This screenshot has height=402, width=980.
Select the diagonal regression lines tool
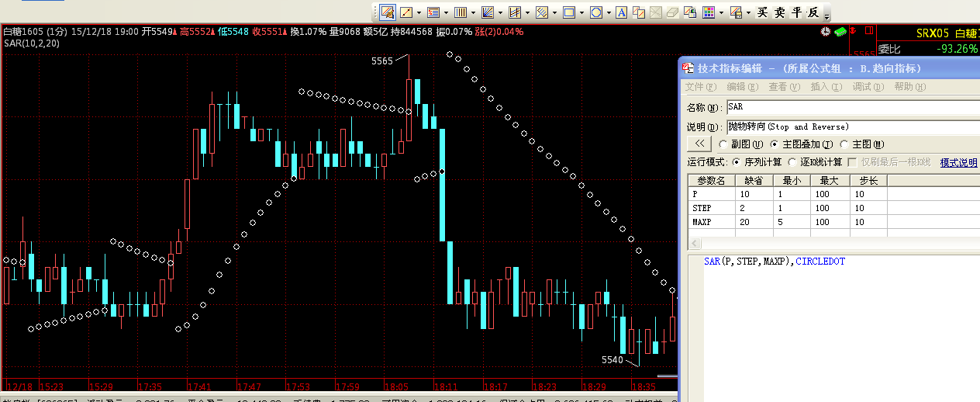click(x=542, y=12)
